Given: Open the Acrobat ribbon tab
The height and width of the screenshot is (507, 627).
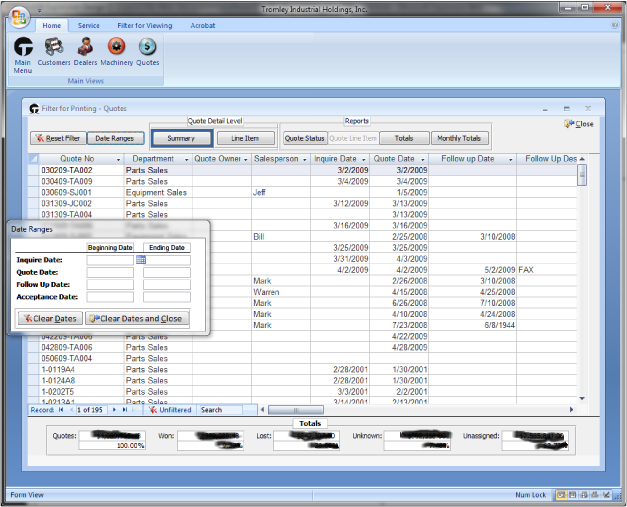Looking at the screenshot, I should coord(203,26).
